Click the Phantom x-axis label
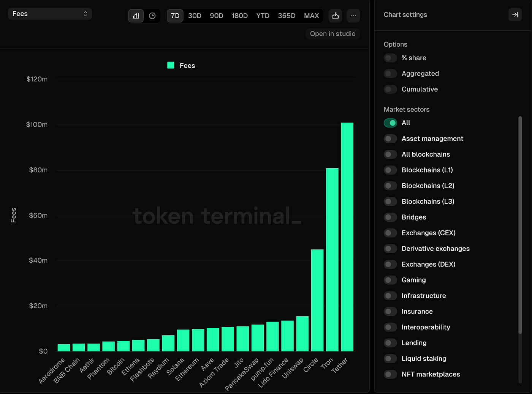 [x=98, y=369]
